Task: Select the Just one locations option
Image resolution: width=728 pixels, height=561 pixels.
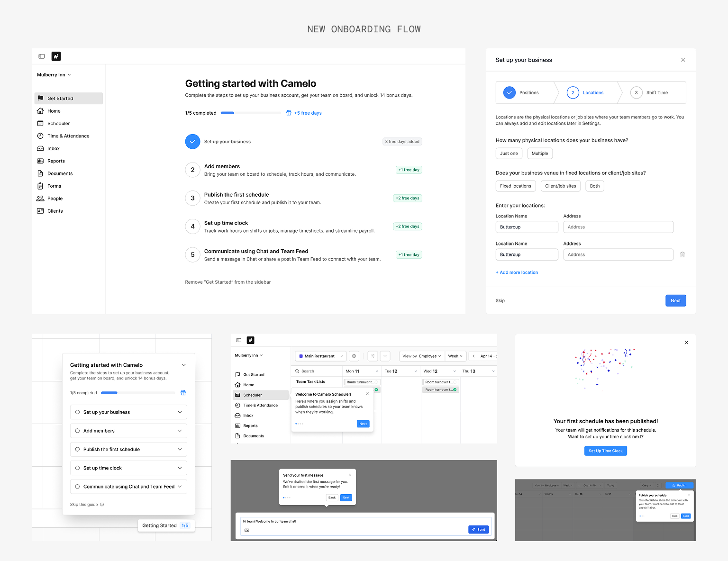Action: point(509,154)
